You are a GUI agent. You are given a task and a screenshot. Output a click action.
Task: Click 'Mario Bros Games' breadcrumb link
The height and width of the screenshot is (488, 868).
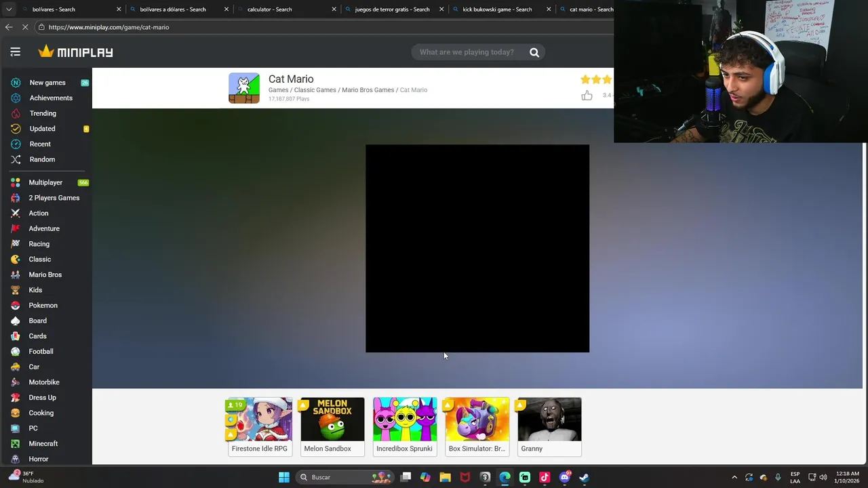(368, 90)
